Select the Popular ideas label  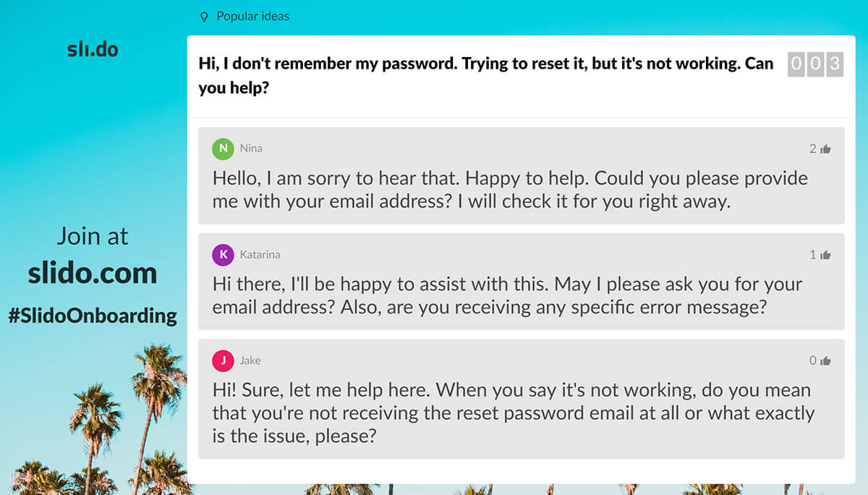pos(252,16)
